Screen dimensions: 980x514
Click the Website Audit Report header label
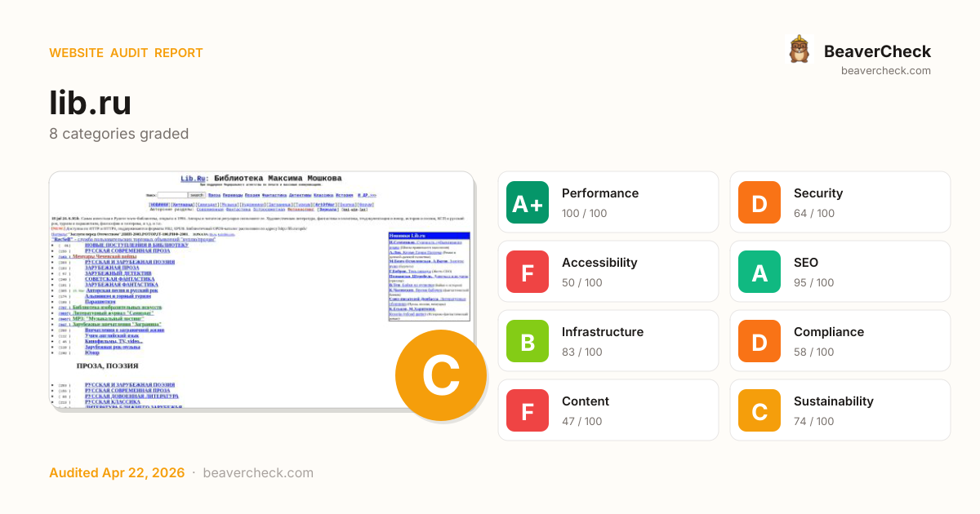[126, 53]
